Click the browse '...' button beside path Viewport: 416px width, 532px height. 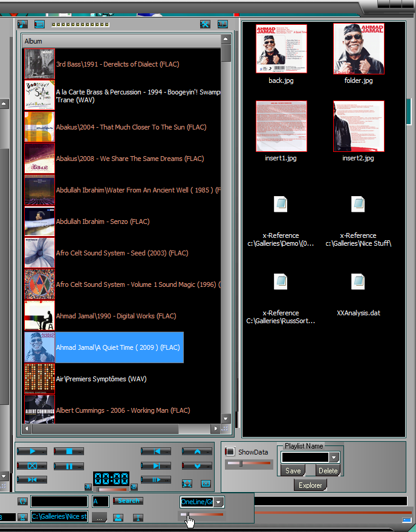point(99,517)
